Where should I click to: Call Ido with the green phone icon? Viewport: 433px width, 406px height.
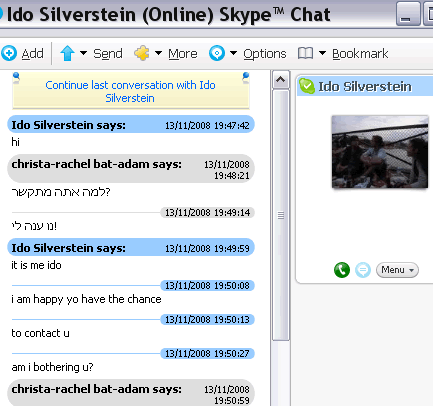tap(342, 270)
